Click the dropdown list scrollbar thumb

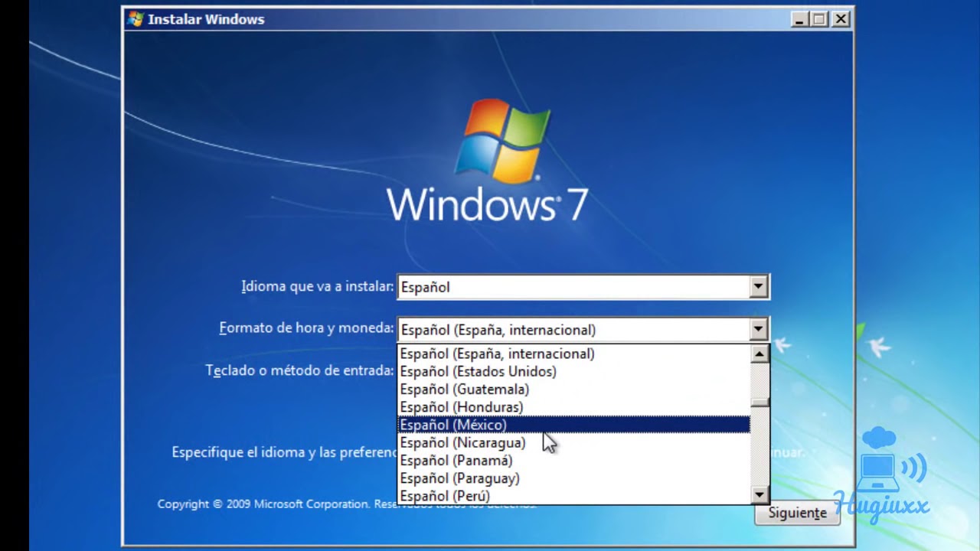coord(759,403)
